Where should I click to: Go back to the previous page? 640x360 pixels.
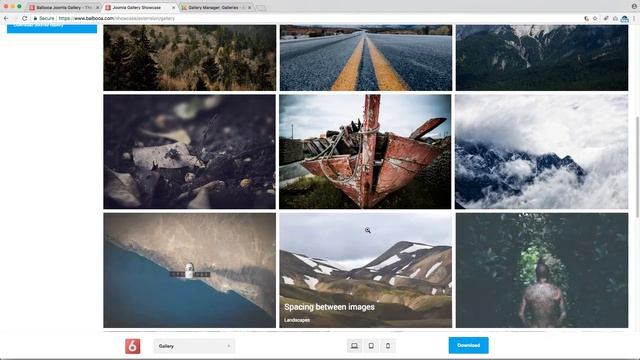point(6,18)
